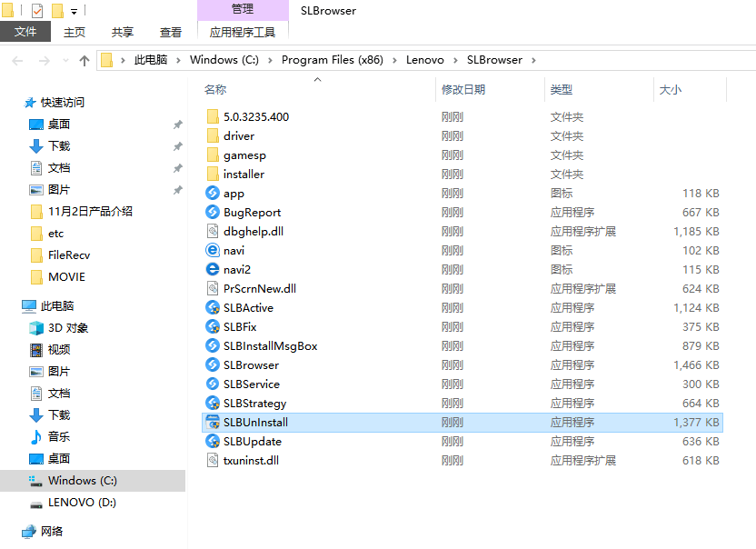Select the driver folder icon

point(212,135)
